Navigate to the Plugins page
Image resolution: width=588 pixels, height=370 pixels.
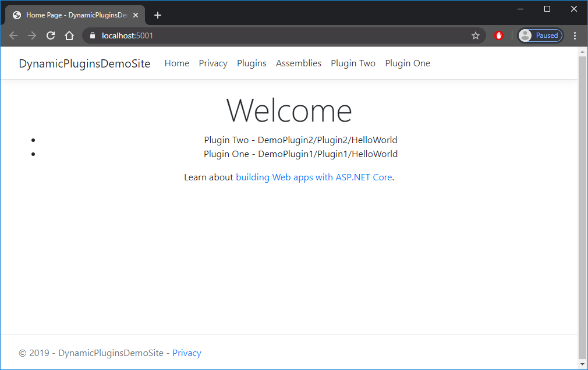pyautogui.click(x=252, y=63)
